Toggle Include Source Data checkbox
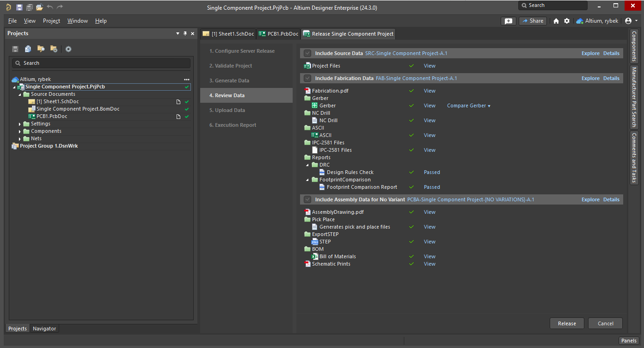The height and width of the screenshot is (348, 644). pos(307,53)
